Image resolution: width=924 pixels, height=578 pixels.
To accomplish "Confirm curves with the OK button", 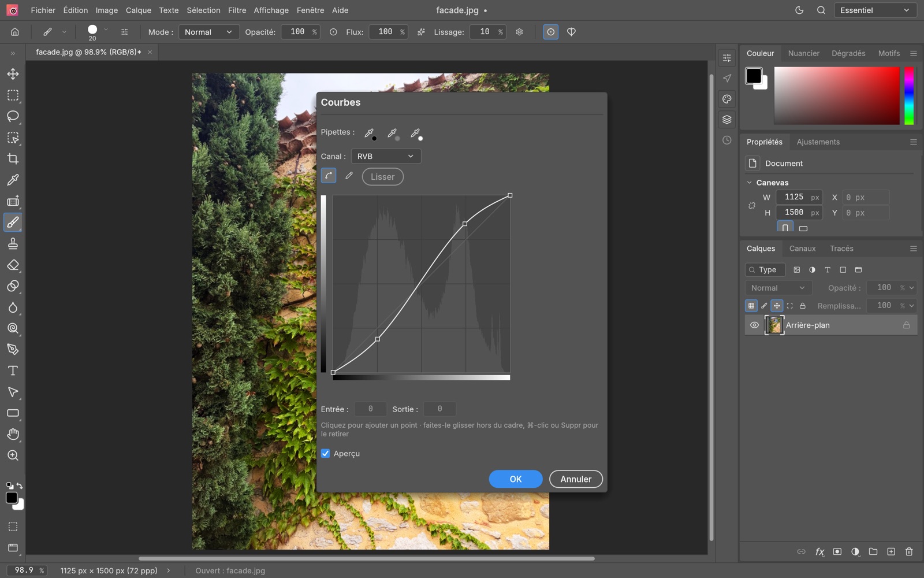I will 516,479.
